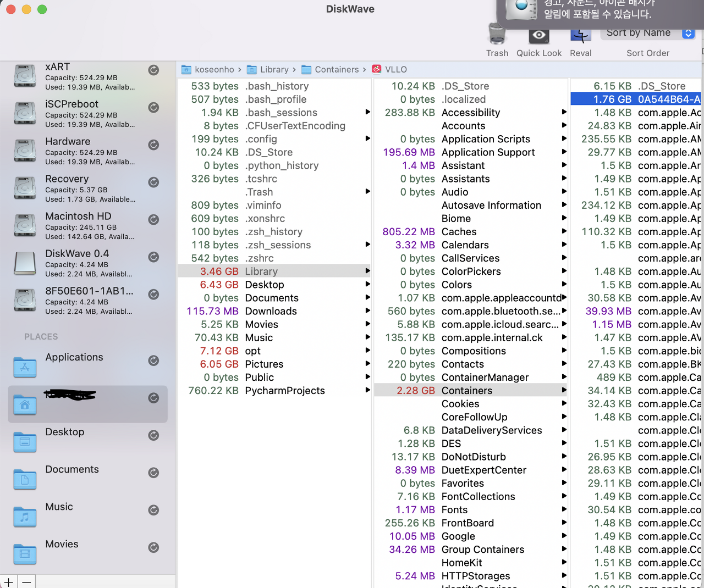This screenshot has width=704, height=588.
Task: Go to koseonho in path bar
Action: coord(208,69)
